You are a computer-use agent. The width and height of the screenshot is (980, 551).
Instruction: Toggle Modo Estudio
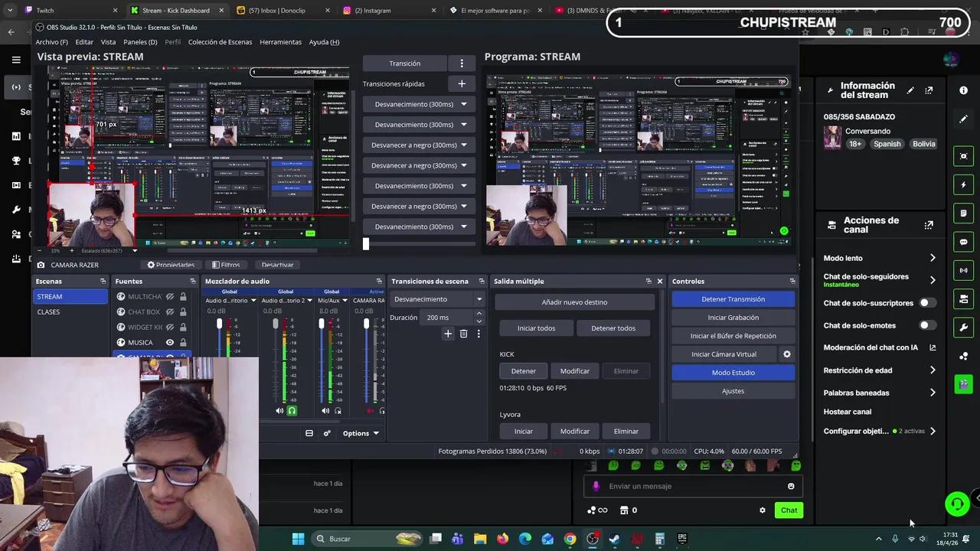pyautogui.click(x=733, y=373)
